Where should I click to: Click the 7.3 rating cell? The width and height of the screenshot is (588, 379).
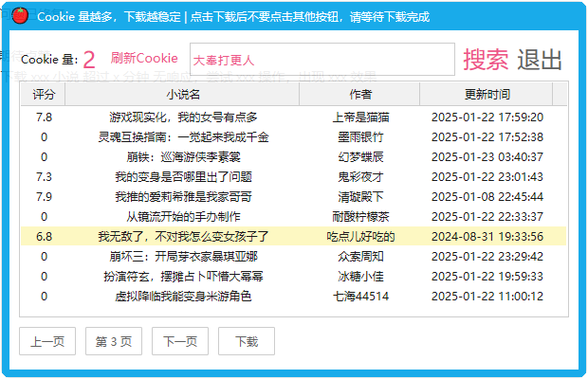click(x=44, y=177)
